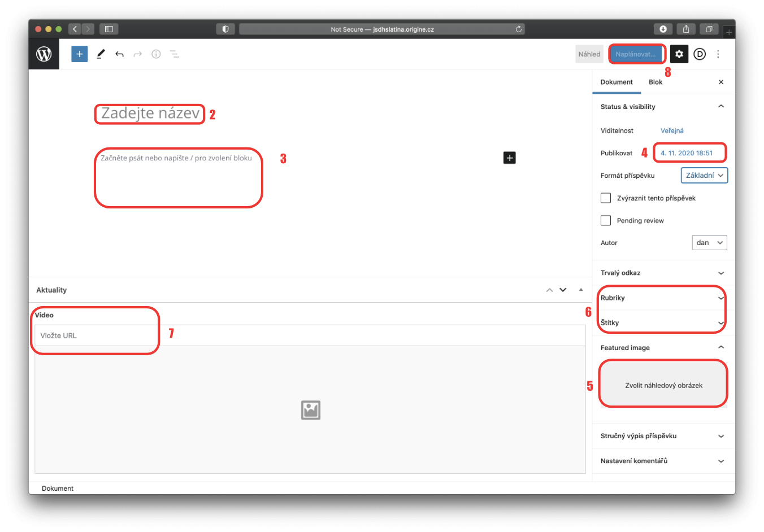Switch to the Blok tab

656,82
